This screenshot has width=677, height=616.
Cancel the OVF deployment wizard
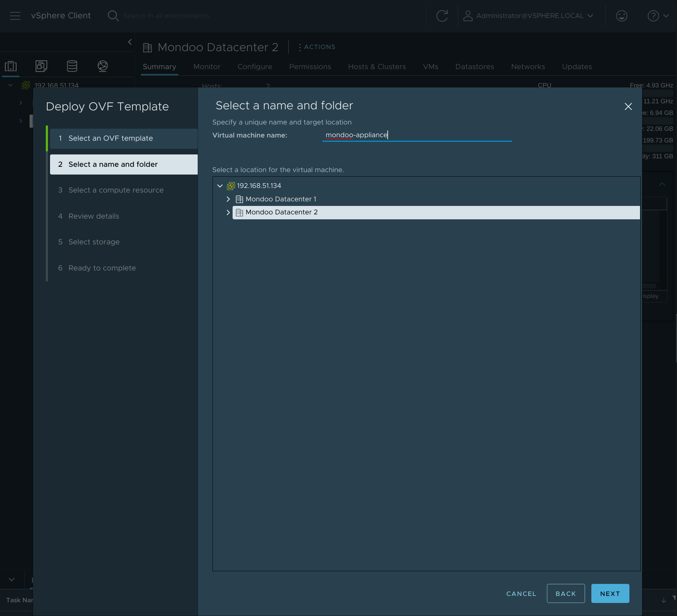pyautogui.click(x=521, y=593)
